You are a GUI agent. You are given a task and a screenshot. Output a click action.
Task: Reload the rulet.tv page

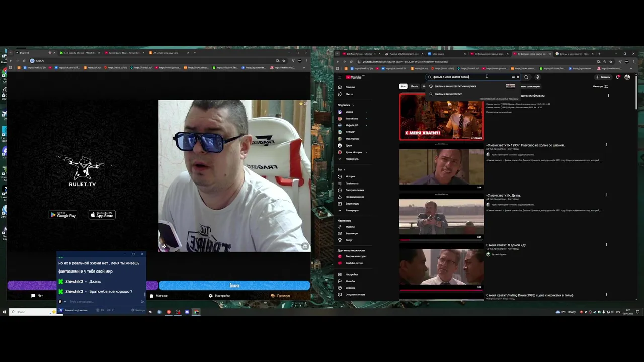tap(24, 61)
